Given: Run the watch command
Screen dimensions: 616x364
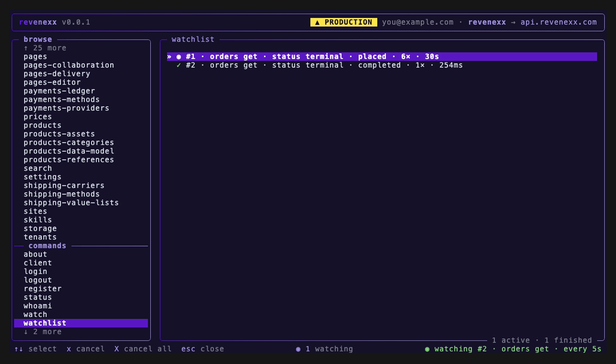Looking at the screenshot, I should click(x=35, y=315).
